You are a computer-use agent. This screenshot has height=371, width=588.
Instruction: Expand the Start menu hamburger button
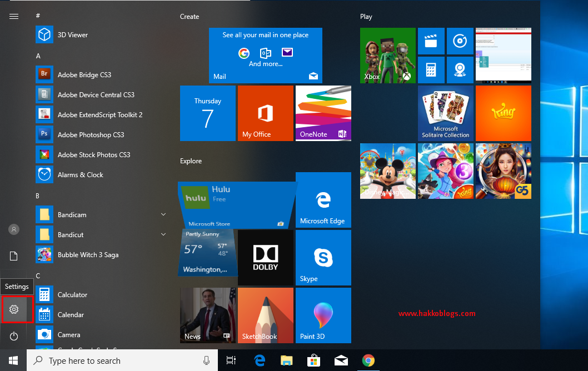click(x=14, y=16)
